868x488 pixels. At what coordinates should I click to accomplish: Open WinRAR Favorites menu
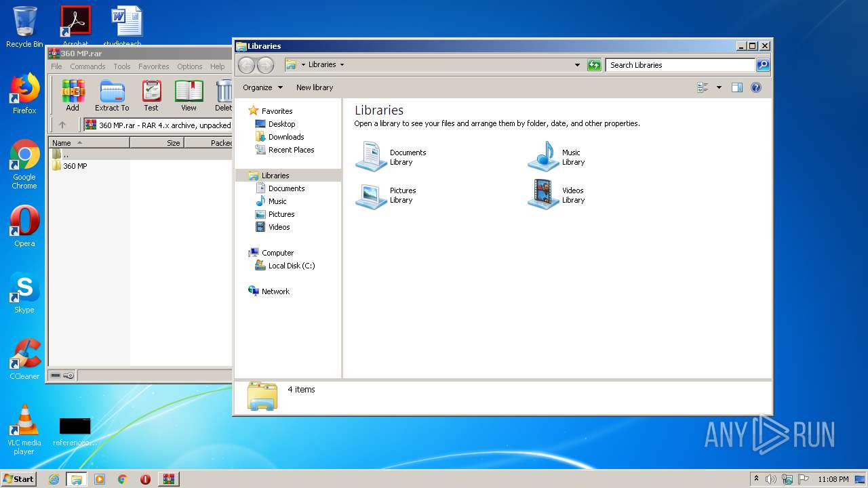pyautogui.click(x=154, y=66)
